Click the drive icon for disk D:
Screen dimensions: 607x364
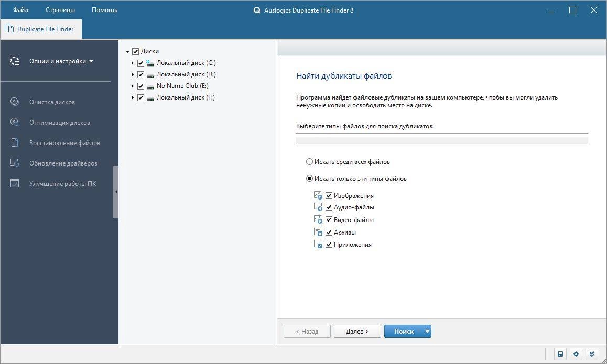click(150, 75)
